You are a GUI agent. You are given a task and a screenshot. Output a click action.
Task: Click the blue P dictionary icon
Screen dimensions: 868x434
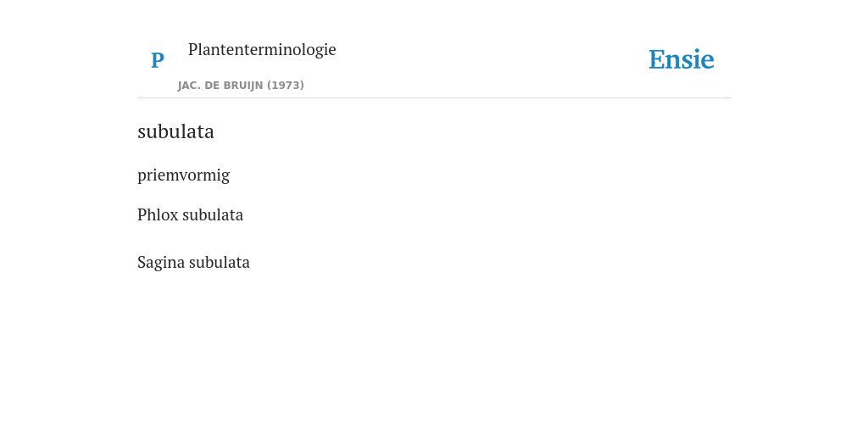point(157,60)
